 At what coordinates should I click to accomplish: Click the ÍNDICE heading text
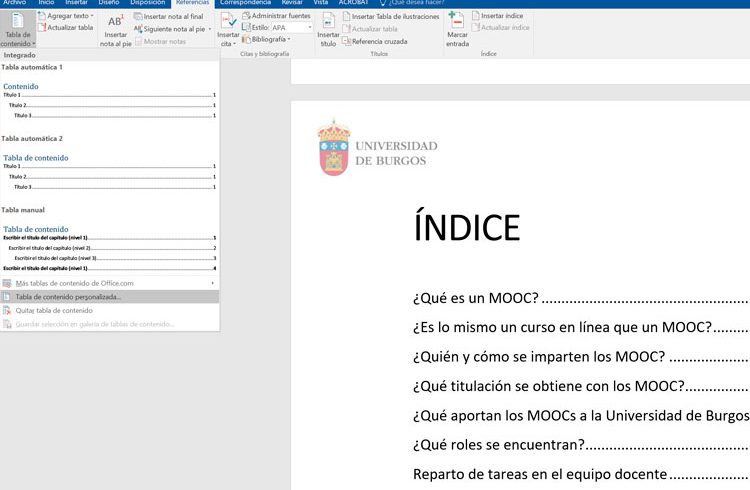coord(467,225)
